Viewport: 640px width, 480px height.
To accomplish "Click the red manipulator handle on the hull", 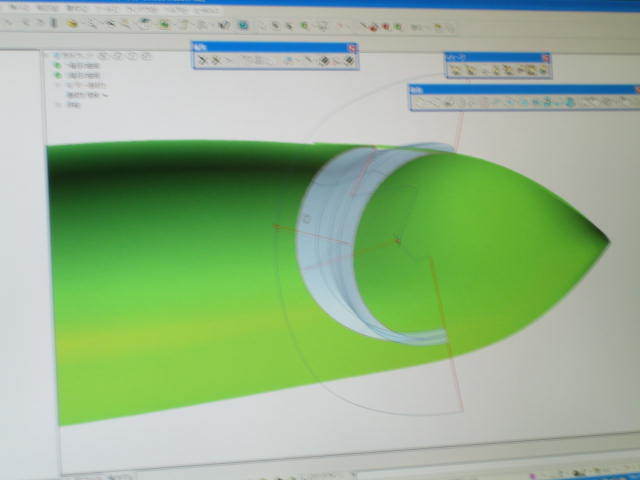I will pyautogui.click(x=397, y=240).
